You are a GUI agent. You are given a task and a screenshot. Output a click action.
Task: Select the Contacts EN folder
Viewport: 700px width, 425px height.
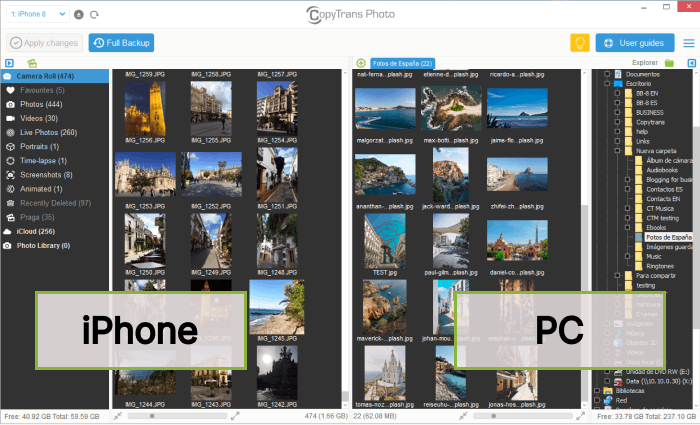(663, 199)
